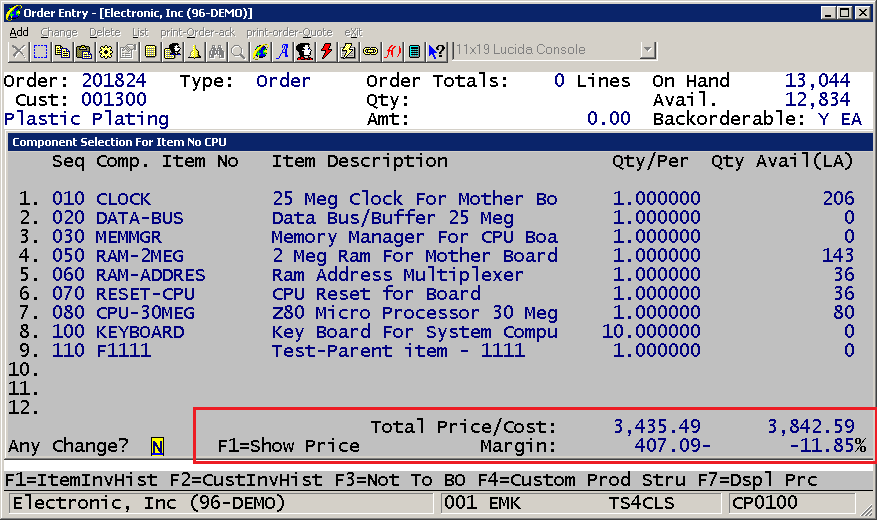Viewport: 877px width, 520px height.
Task: Open the font dropdown arrow
Action: point(647,50)
